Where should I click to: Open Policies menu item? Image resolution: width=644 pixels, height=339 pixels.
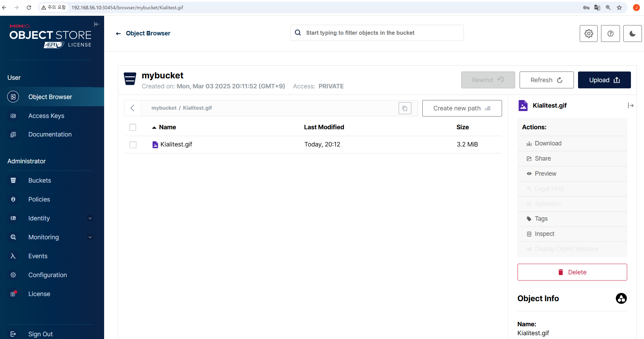(52, 199)
